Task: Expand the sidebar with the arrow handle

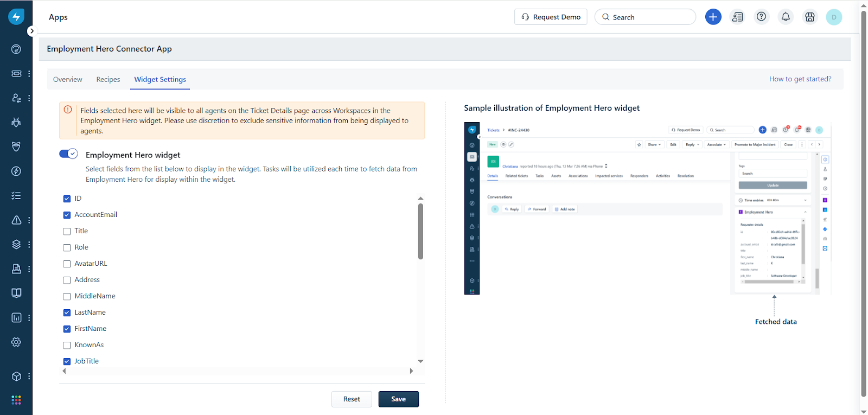Action: coord(32,31)
